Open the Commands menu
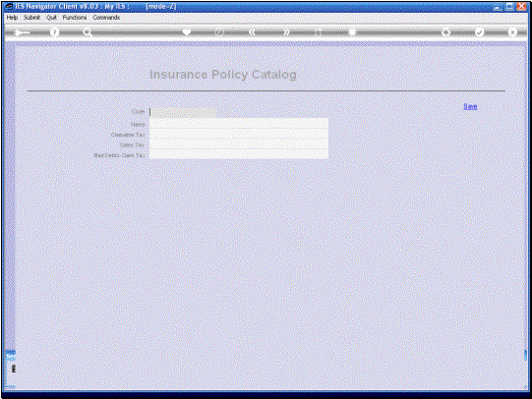This screenshot has height=399, width=532. point(106,18)
